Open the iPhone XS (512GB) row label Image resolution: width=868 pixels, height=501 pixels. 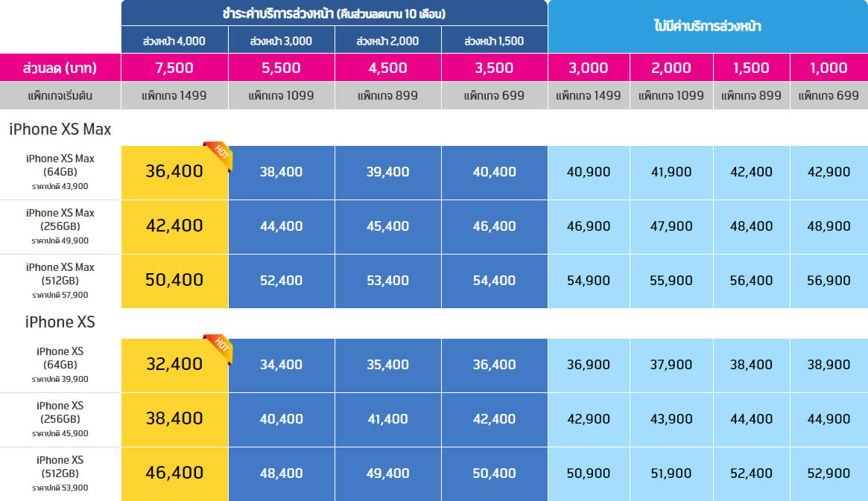(60, 473)
